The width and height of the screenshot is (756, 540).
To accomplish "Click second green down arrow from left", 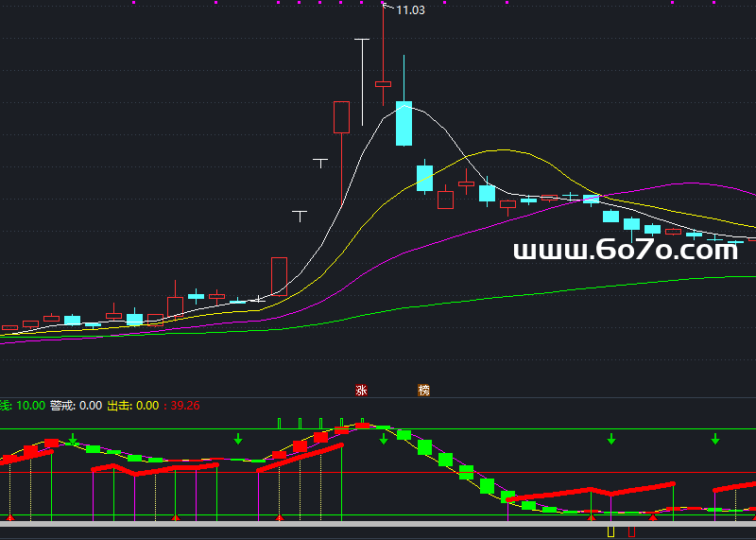I will (x=238, y=439).
